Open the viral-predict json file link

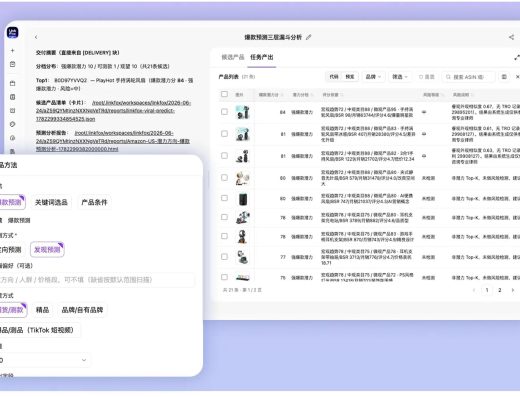[x=113, y=111]
